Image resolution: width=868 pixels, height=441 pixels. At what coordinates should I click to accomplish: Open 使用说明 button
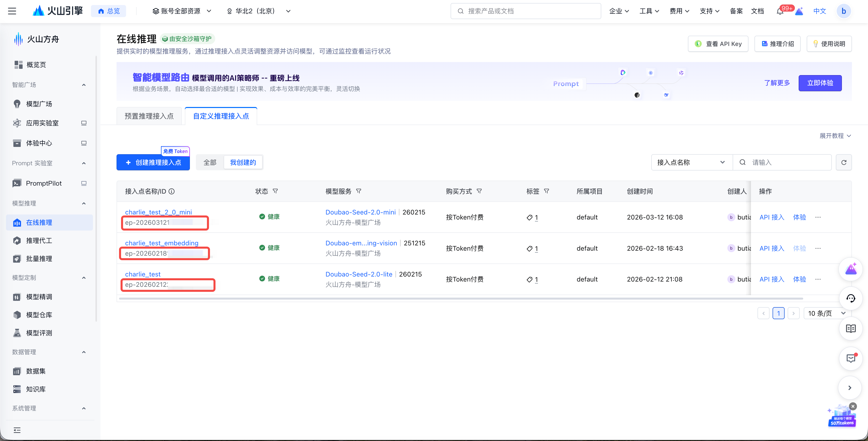829,44
